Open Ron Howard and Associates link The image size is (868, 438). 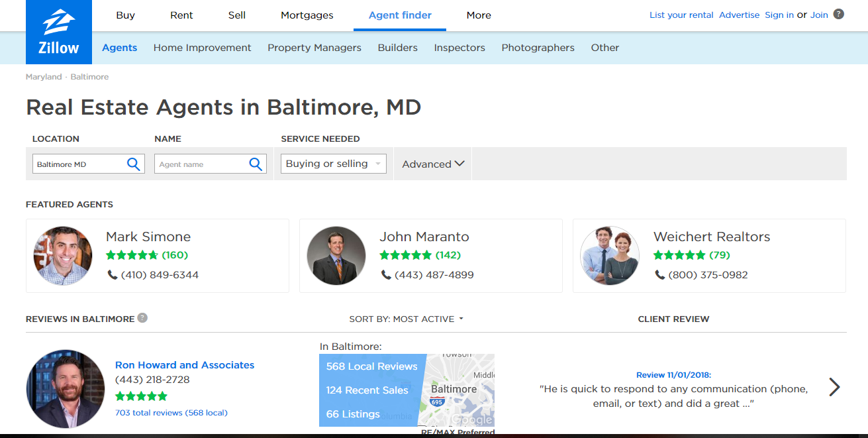tap(185, 365)
